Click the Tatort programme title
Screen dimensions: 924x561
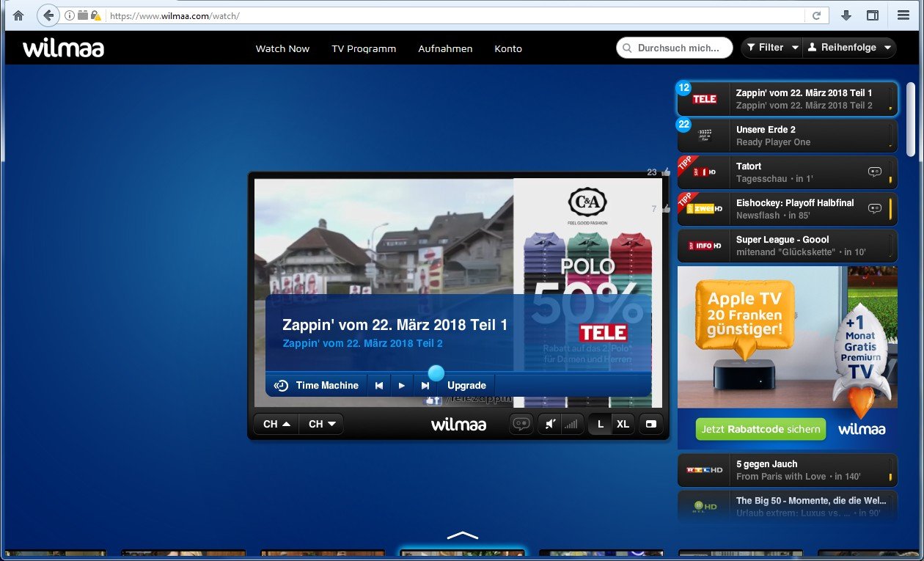point(749,166)
